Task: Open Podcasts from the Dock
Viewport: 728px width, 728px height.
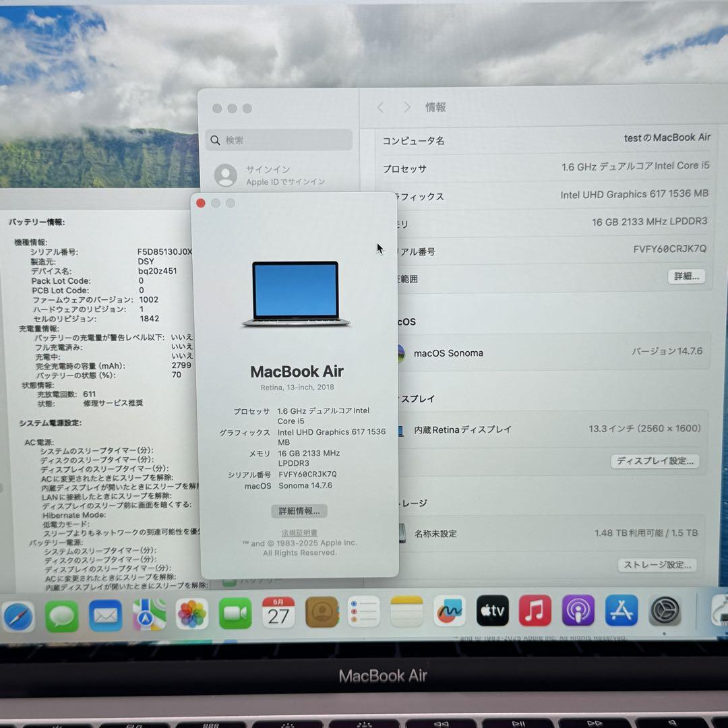Action: (578, 611)
